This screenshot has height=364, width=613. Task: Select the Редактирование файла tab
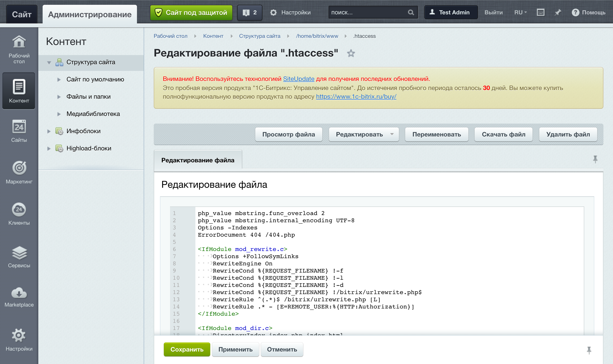point(198,160)
